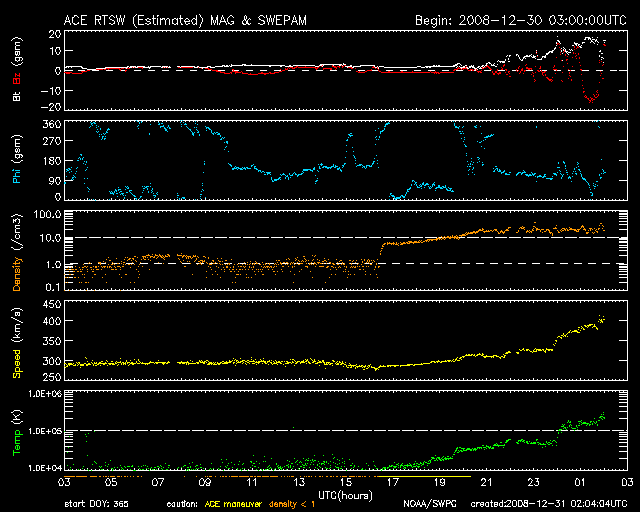Click the 09 hour tick label
The image size is (640, 512).
point(205,483)
